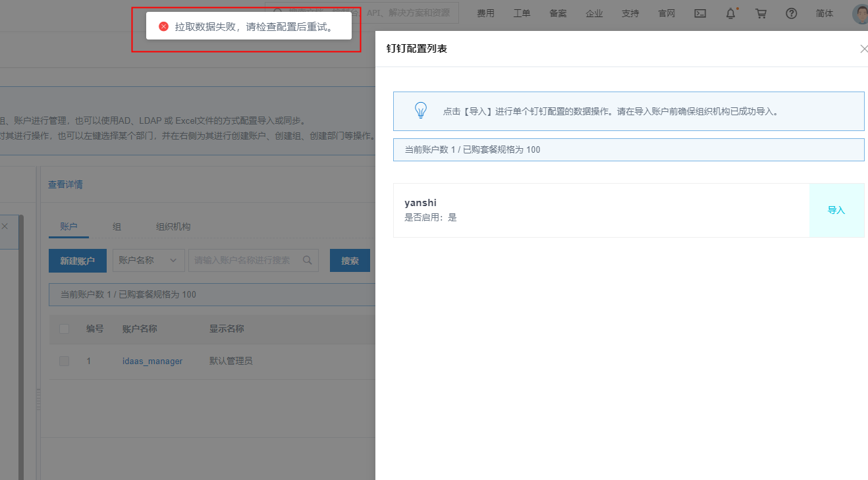
Task: Open the Cloud Shell terminal icon
Action: click(x=701, y=13)
